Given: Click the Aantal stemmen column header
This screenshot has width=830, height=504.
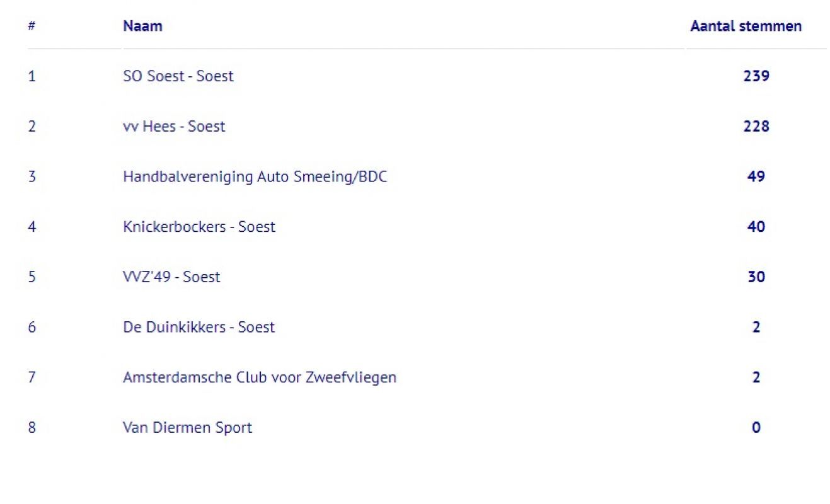Looking at the screenshot, I should coord(746,26).
